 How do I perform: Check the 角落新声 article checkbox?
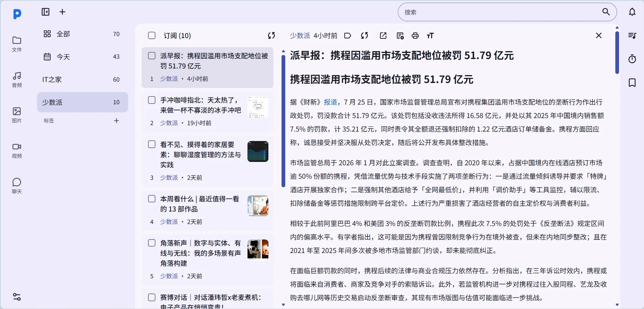(152, 243)
